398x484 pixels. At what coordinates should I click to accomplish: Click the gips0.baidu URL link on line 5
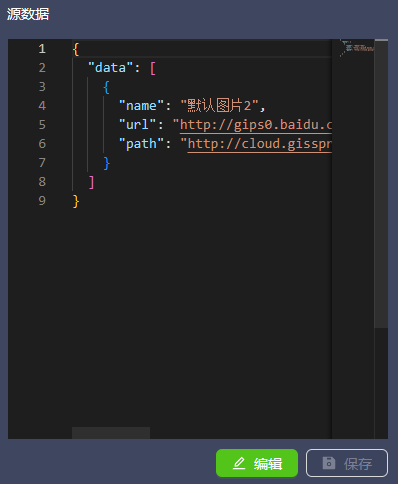point(256,125)
